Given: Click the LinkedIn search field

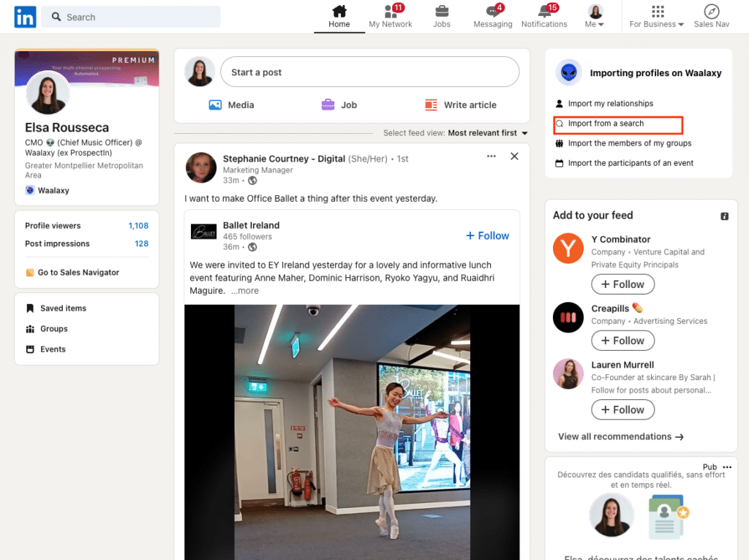Looking at the screenshot, I should [132, 17].
